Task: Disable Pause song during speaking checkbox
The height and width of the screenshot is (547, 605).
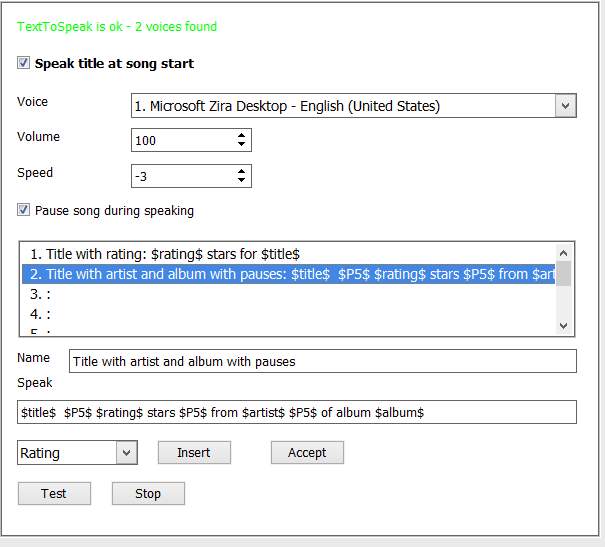Action: coord(23,210)
